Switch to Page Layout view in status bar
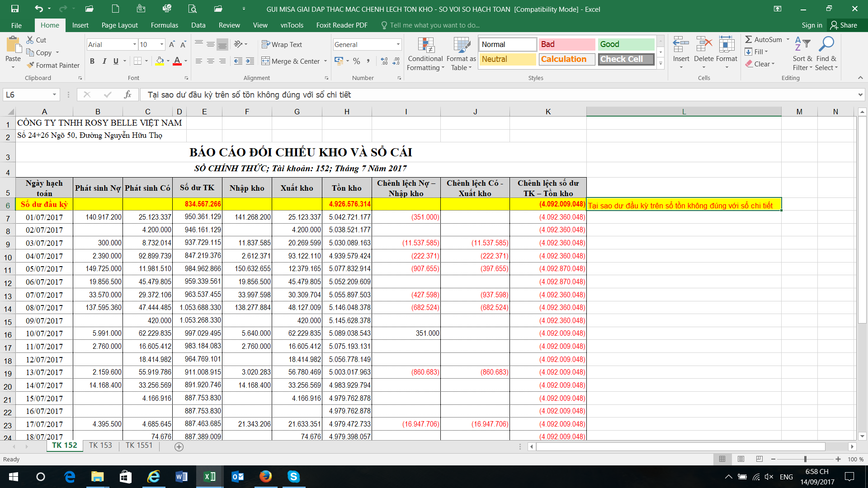The image size is (868, 488). point(741,459)
